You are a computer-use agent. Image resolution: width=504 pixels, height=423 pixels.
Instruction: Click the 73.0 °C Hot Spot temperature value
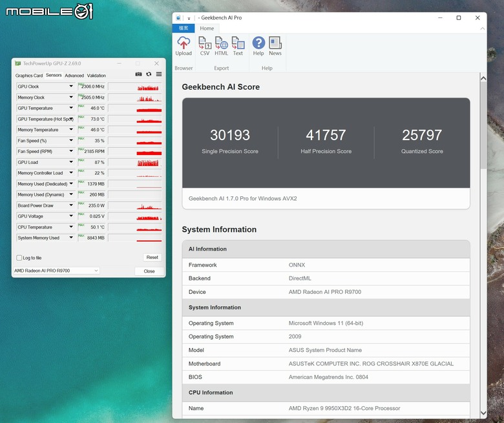(x=98, y=119)
